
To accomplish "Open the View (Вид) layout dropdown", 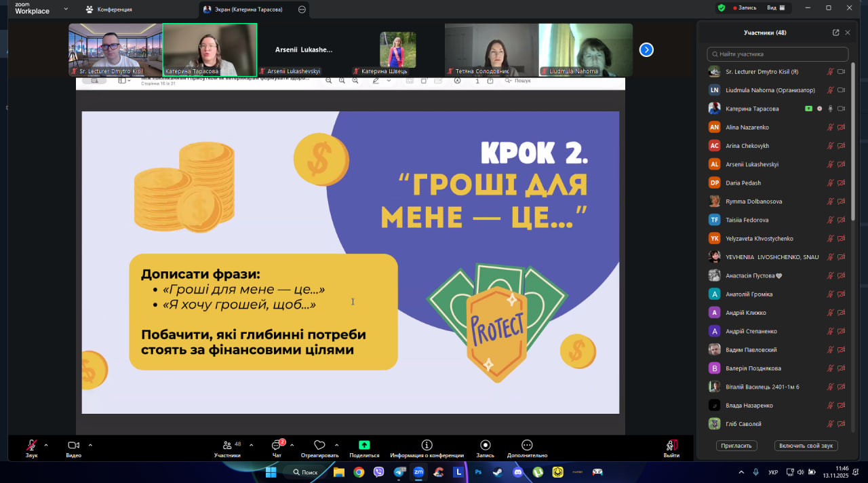I will [x=775, y=8].
